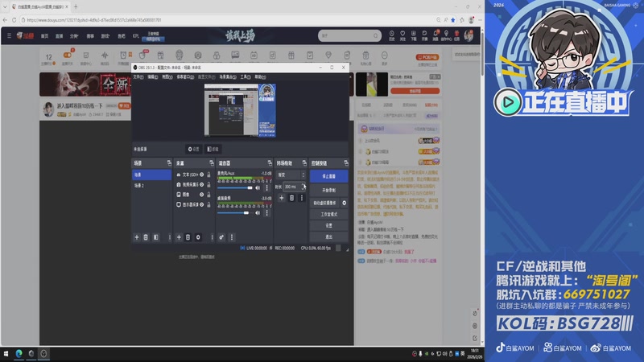Open Desktop Audio channel three-dot options
The image size is (644, 362).
tap(266, 212)
